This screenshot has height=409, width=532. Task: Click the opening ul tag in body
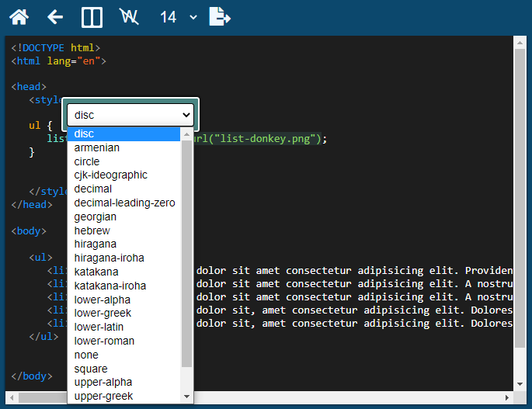(40, 258)
